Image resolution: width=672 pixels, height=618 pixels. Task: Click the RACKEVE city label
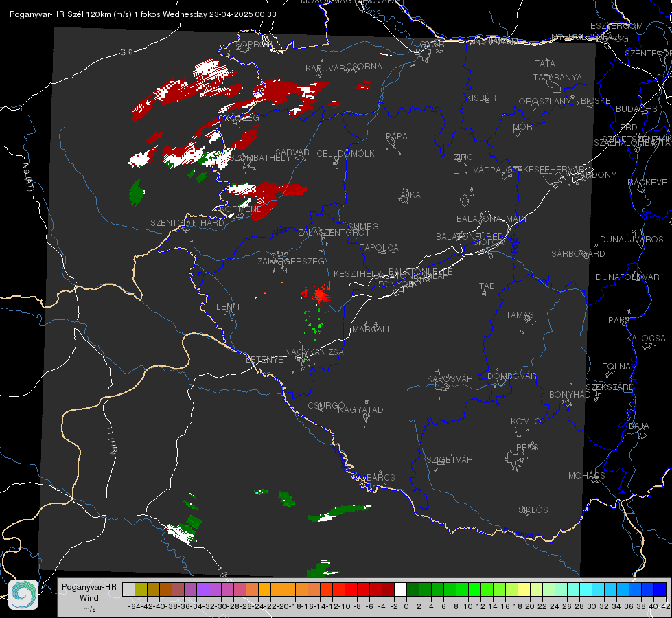click(647, 183)
